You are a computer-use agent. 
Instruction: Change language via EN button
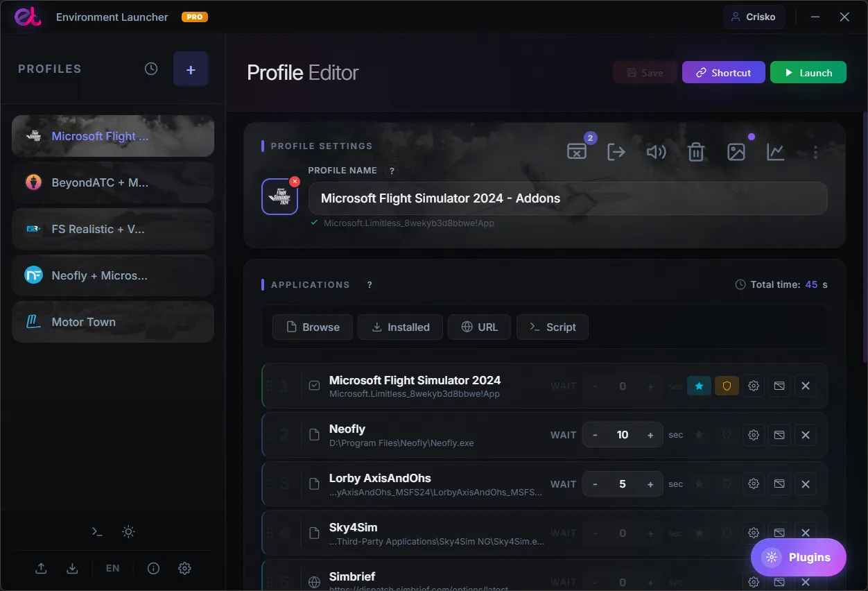point(112,568)
